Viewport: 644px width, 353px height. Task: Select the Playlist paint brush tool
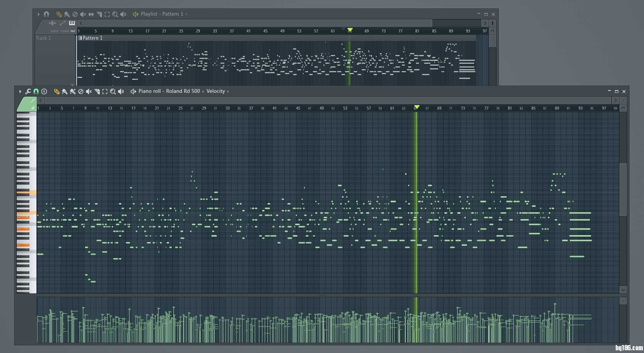(x=67, y=14)
